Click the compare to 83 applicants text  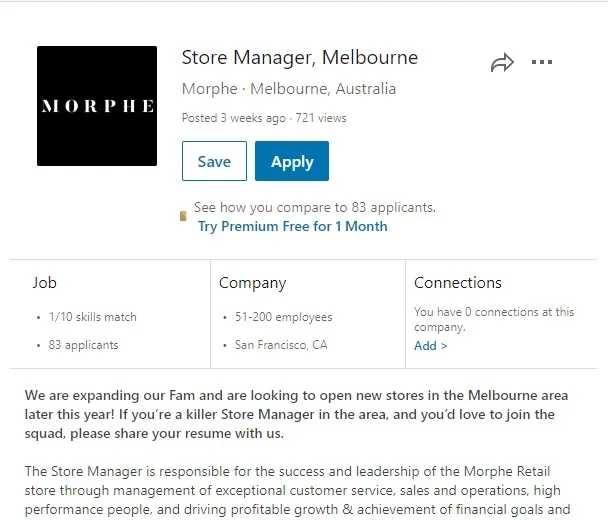tap(314, 208)
